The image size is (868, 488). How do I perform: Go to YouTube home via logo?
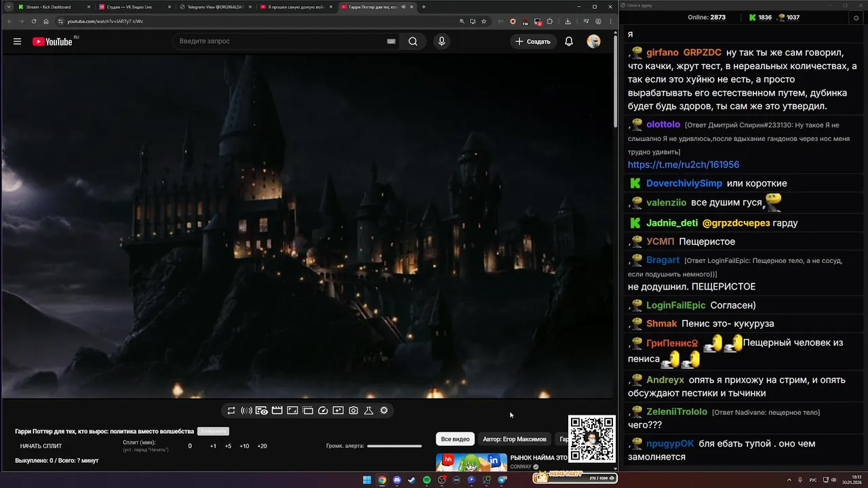pyautogui.click(x=53, y=41)
